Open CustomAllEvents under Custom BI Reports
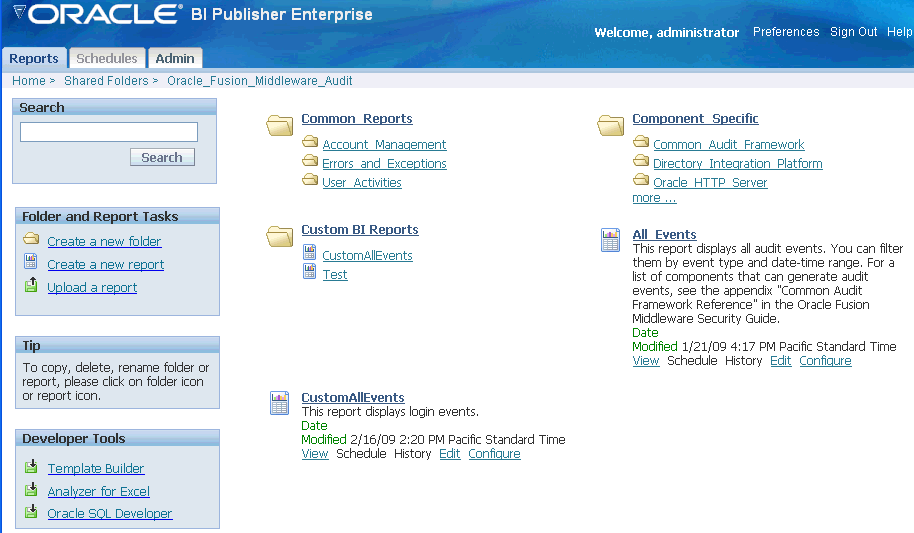The height and width of the screenshot is (533, 914). (367, 255)
